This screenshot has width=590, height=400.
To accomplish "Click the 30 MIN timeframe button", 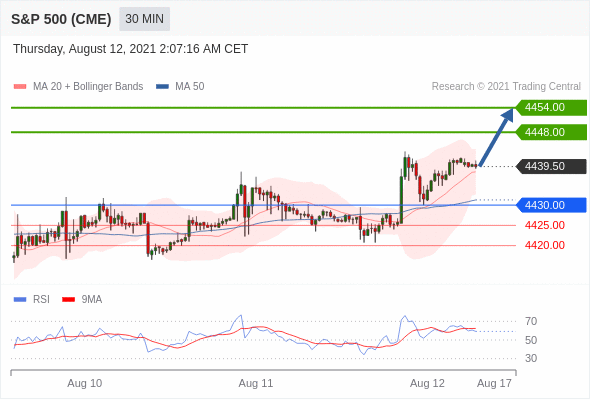I will [144, 19].
